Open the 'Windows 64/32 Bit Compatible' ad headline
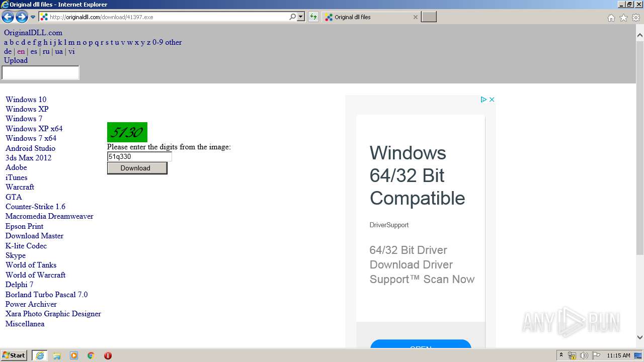Screen dimensions: 644x362 [x=417, y=175]
